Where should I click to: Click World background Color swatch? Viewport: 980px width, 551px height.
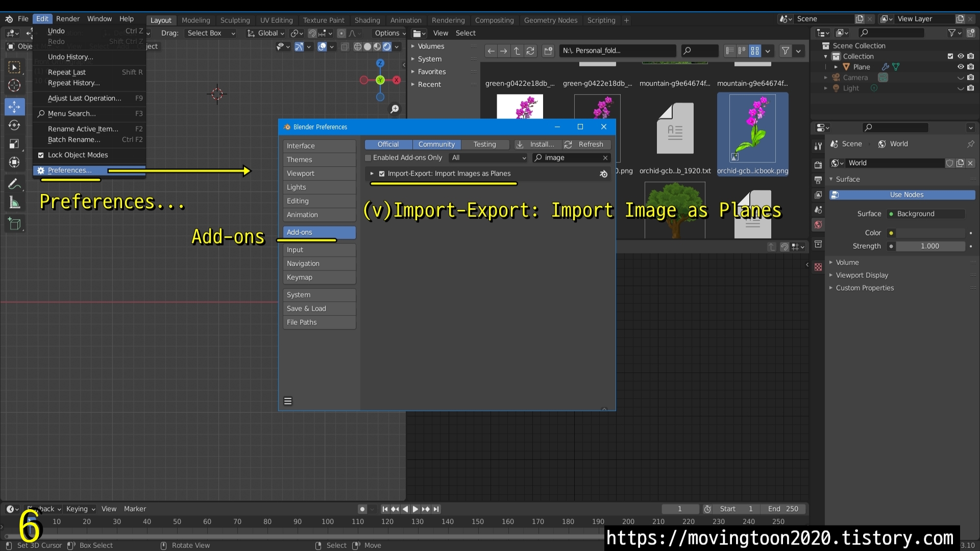(930, 233)
